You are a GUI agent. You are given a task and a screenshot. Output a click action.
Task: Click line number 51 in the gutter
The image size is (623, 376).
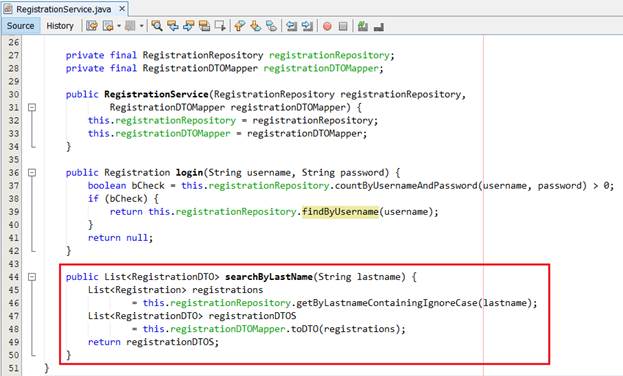tap(14, 368)
